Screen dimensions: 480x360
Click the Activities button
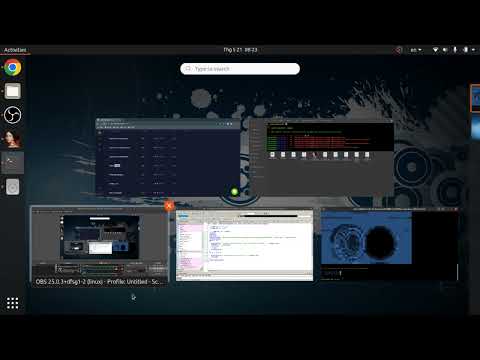[15, 50]
